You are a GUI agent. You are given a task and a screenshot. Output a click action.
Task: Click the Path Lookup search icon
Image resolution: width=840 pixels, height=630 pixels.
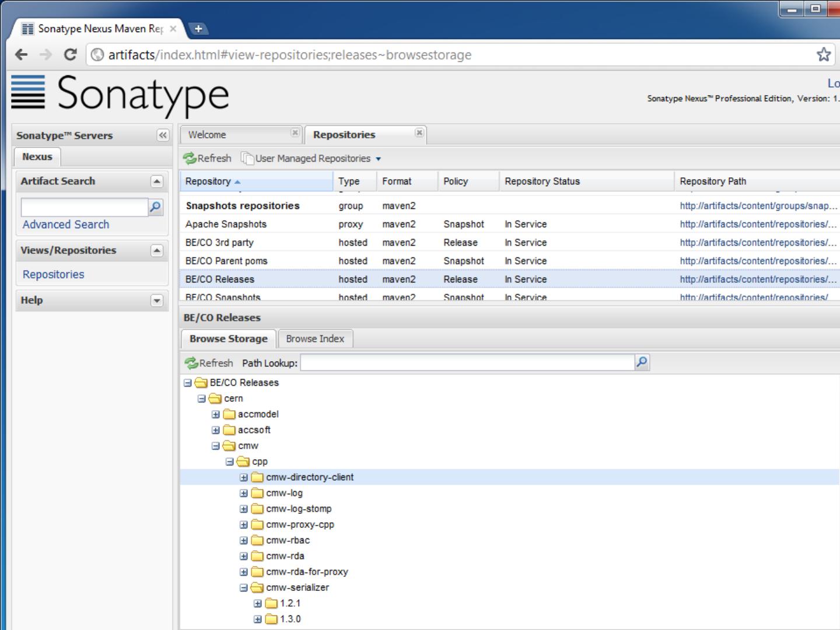(642, 362)
